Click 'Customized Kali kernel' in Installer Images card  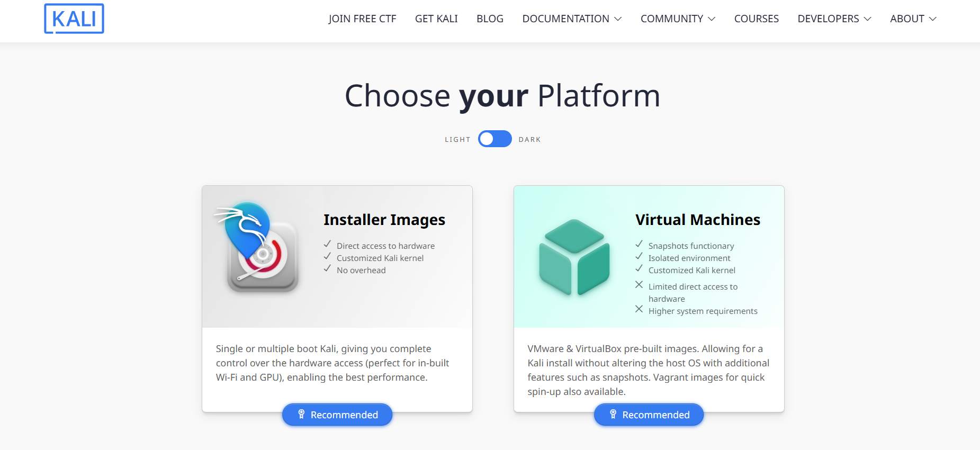(380, 258)
